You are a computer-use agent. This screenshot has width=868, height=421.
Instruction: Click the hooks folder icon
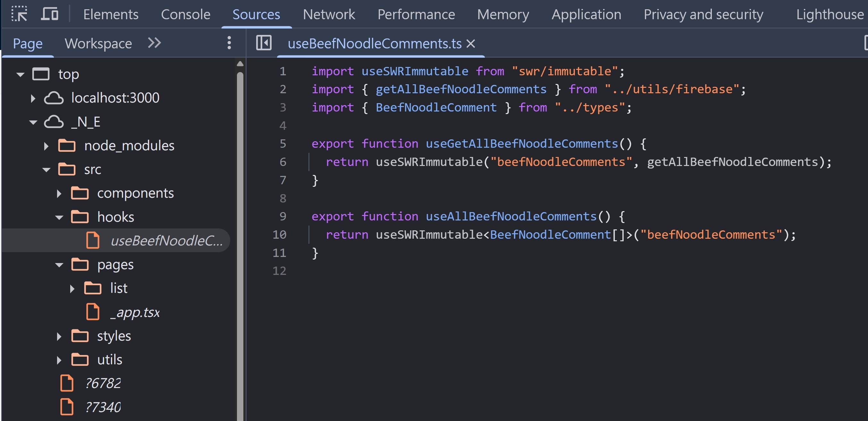[80, 217]
